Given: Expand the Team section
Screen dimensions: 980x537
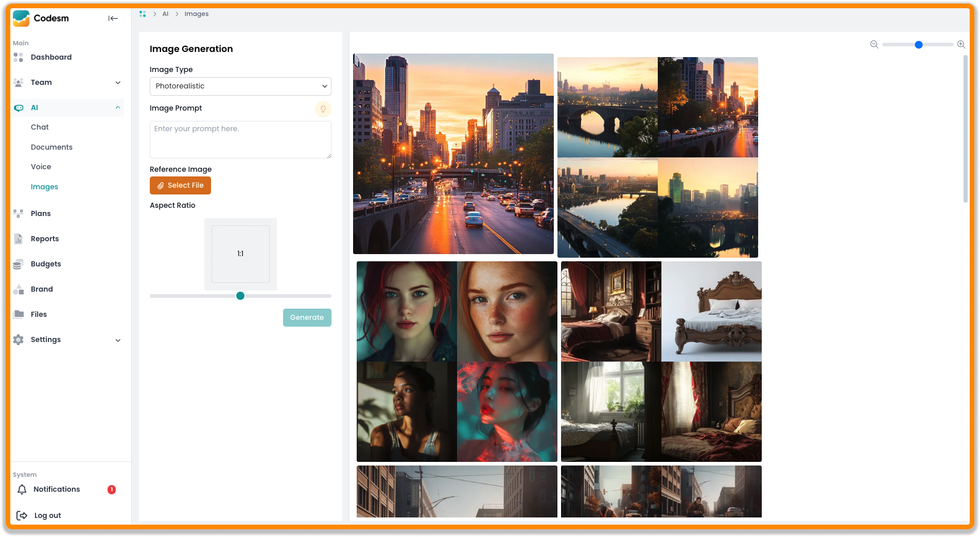Looking at the screenshot, I should (118, 82).
